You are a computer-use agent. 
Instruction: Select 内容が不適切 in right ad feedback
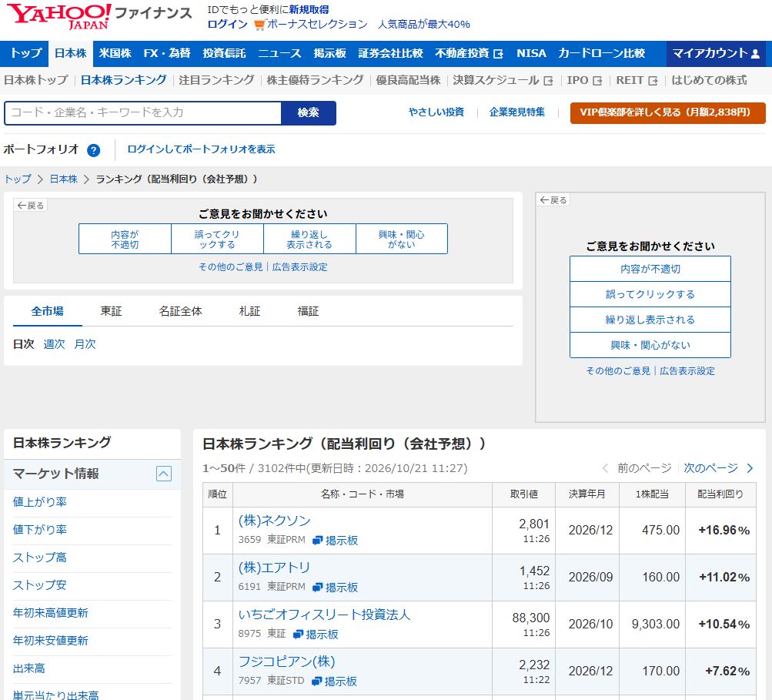(650, 269)
